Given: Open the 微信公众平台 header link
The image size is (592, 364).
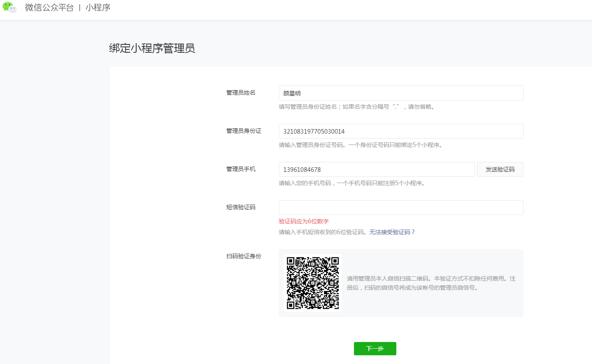Looking at the screenshot, I should point(49,7).
